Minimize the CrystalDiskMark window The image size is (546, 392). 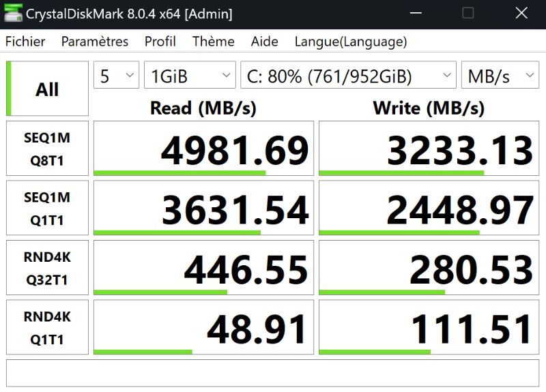click(416, 13)
